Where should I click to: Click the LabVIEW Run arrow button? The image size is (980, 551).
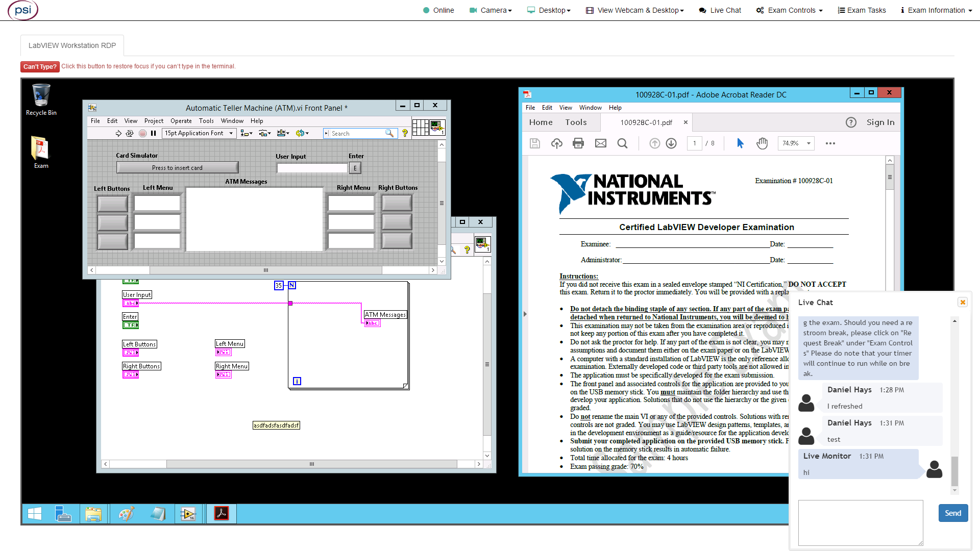[x=118, y=133]
